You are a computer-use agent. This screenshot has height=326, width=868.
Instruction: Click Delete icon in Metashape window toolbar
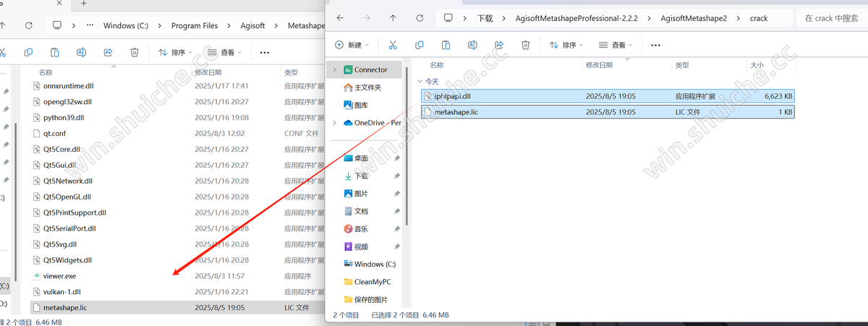[135, 52]
